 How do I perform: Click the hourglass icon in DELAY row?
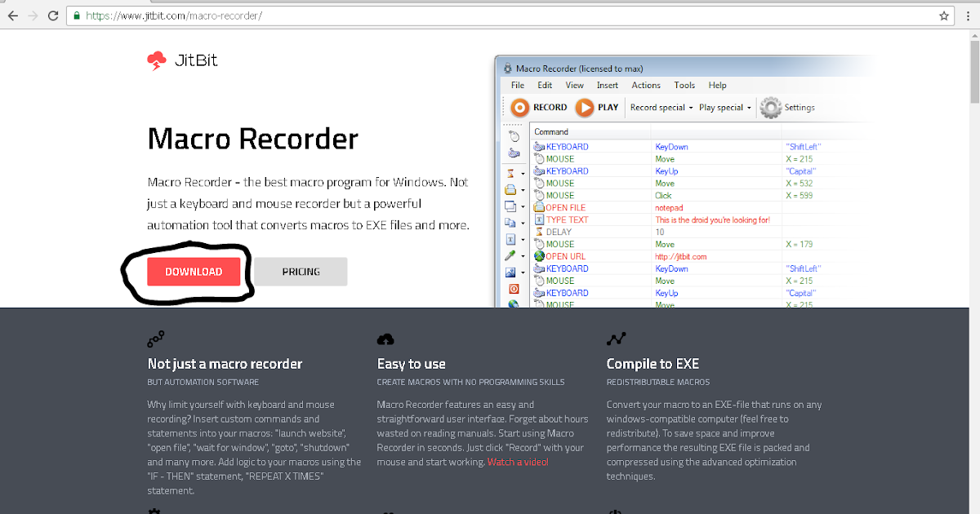click(539, 232)
